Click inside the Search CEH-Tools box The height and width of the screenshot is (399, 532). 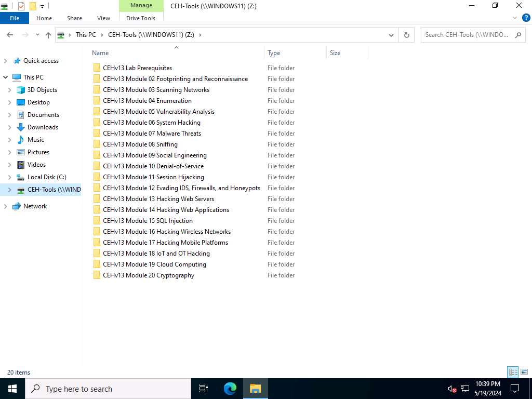tap(468, 34)
